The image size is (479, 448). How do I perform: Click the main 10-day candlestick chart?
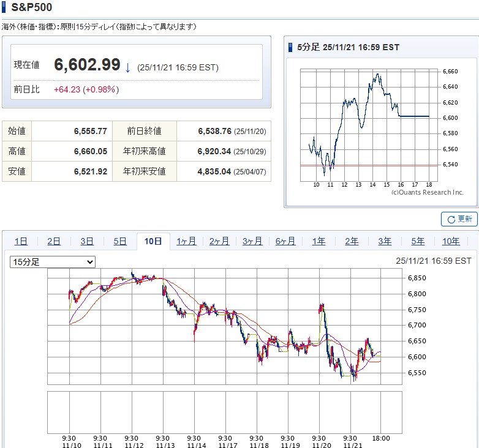point(225,327)
